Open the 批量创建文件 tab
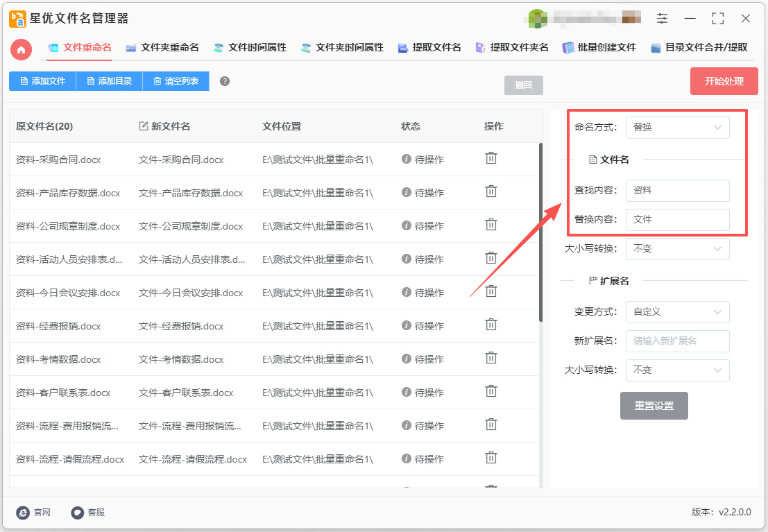768x532 pixels. pos(599,48)
